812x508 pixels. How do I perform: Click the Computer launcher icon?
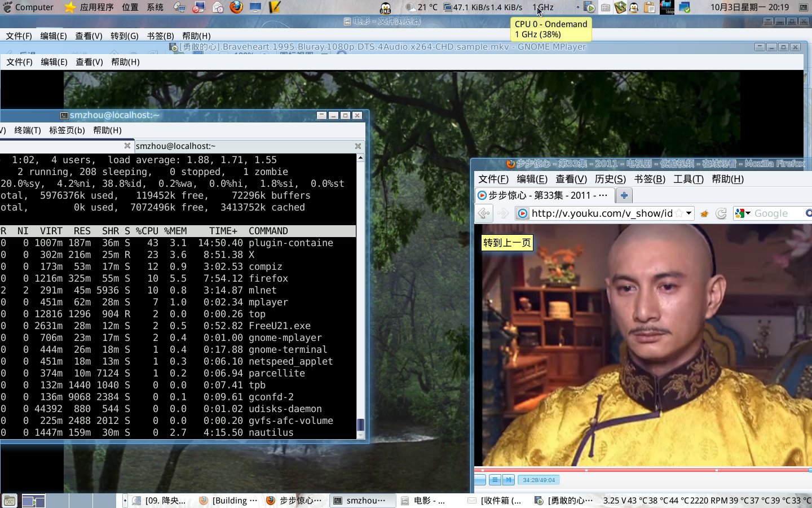tap(28, 7)
